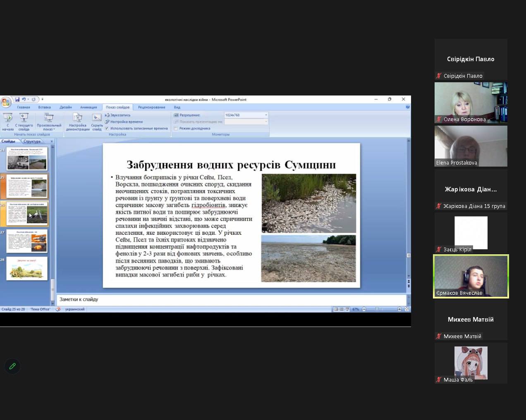Start slideshow from current slide icon
This screenshot has height=420, width=526.
click(24, 117)
